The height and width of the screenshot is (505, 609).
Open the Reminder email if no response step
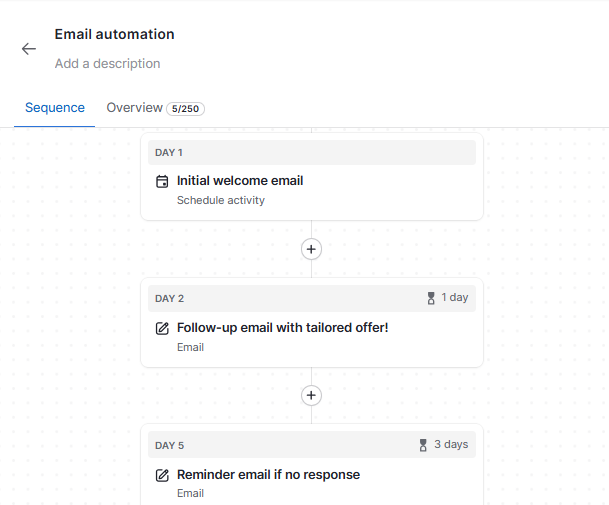[268, 475]
